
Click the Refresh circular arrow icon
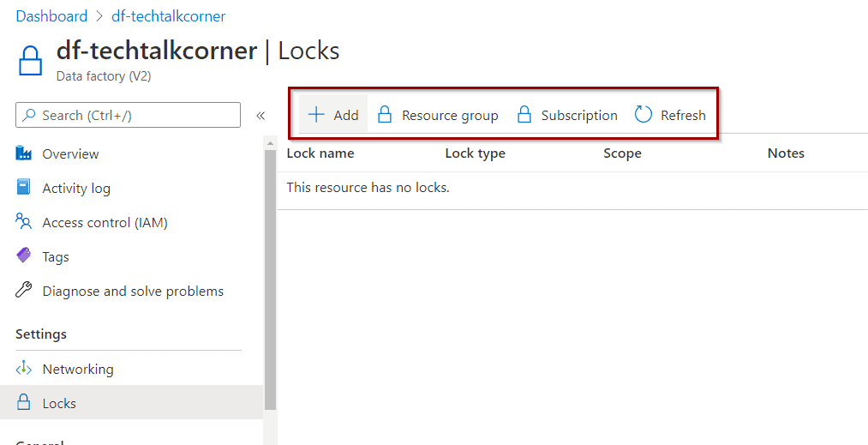[x=644, y=115]
